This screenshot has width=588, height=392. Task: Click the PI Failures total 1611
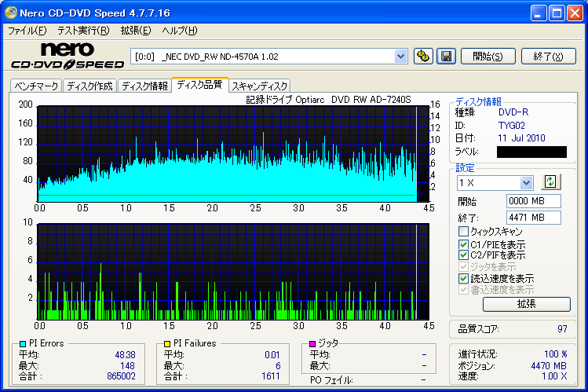pyautogui.click(x=271, y=376)
